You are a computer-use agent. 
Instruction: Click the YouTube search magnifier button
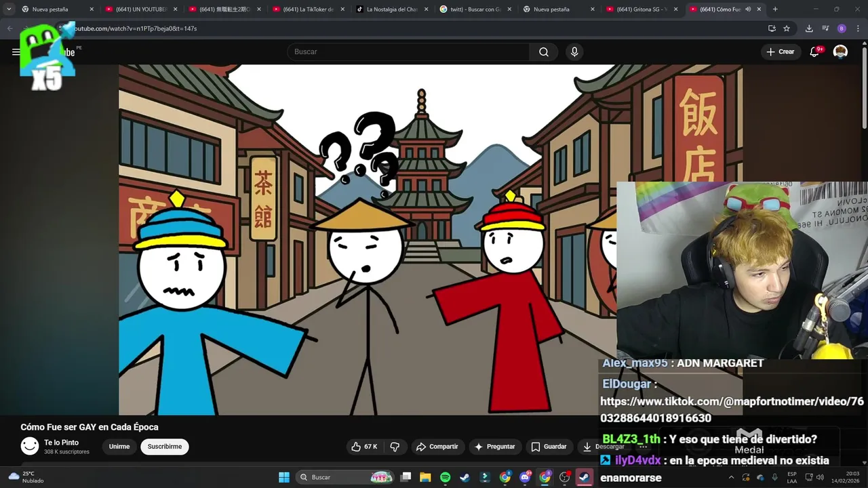point(544,52)
